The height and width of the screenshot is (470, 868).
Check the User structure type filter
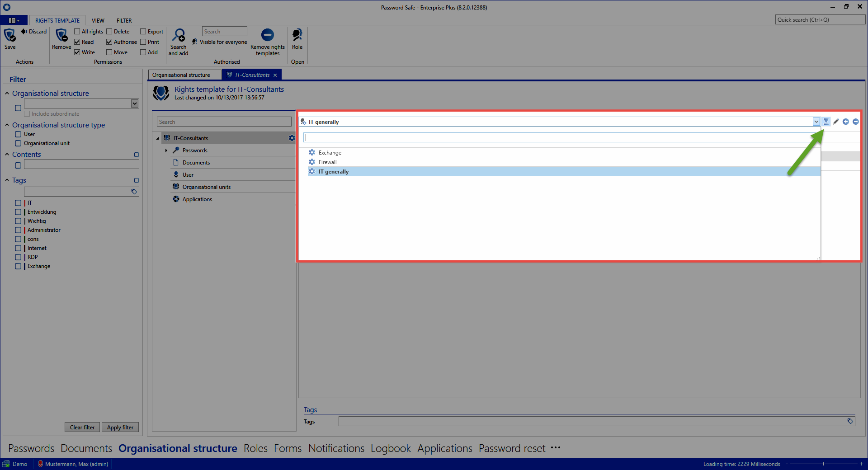coord(18,134)
